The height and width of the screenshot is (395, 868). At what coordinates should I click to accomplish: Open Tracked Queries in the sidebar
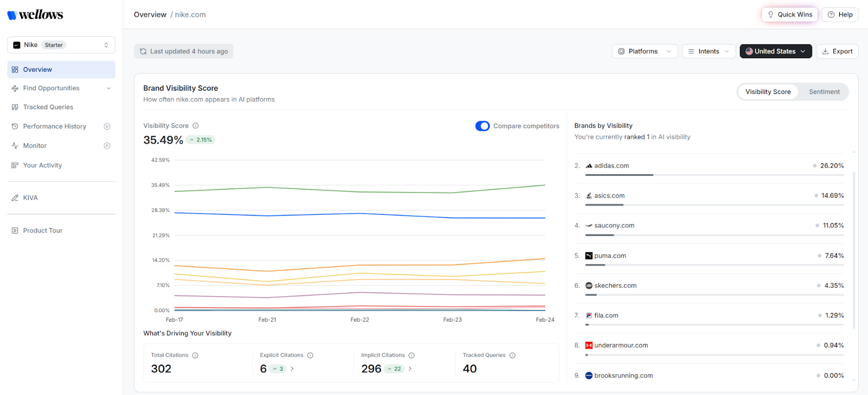tap(48, 107)
